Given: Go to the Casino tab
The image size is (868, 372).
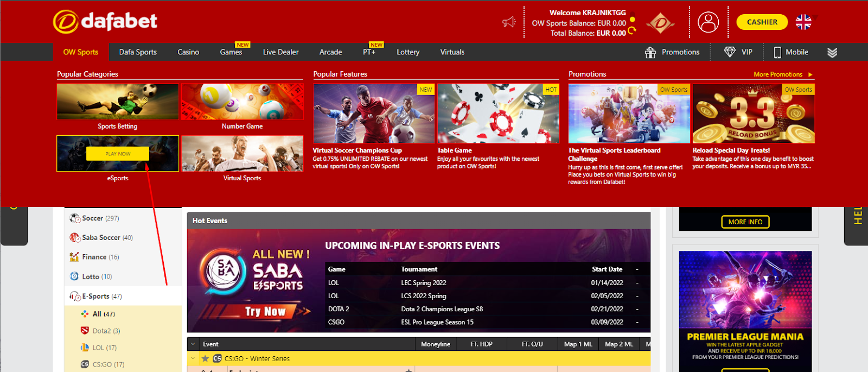Looking at the screenshot, I should pyautogui.click(x=188, y=52).
